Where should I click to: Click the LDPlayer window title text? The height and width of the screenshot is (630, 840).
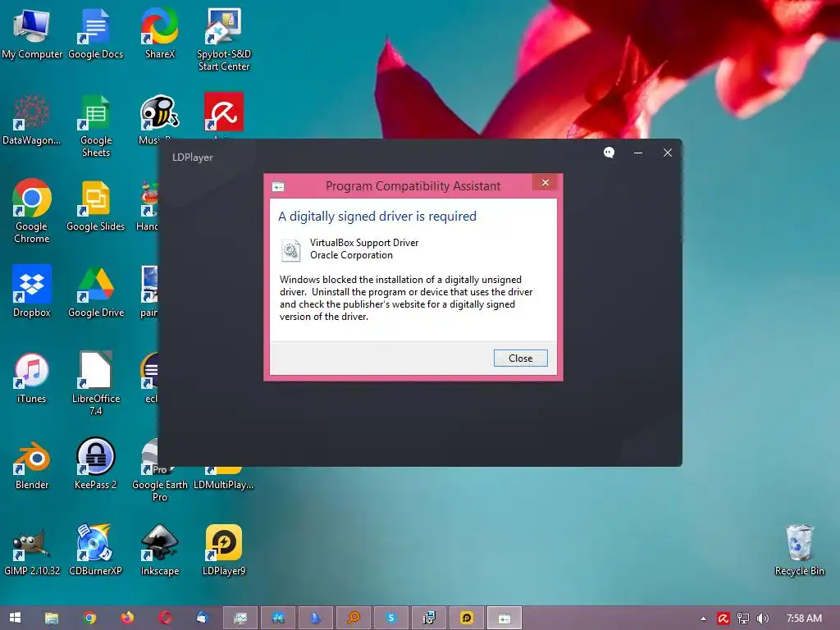(x=192, y=157)
